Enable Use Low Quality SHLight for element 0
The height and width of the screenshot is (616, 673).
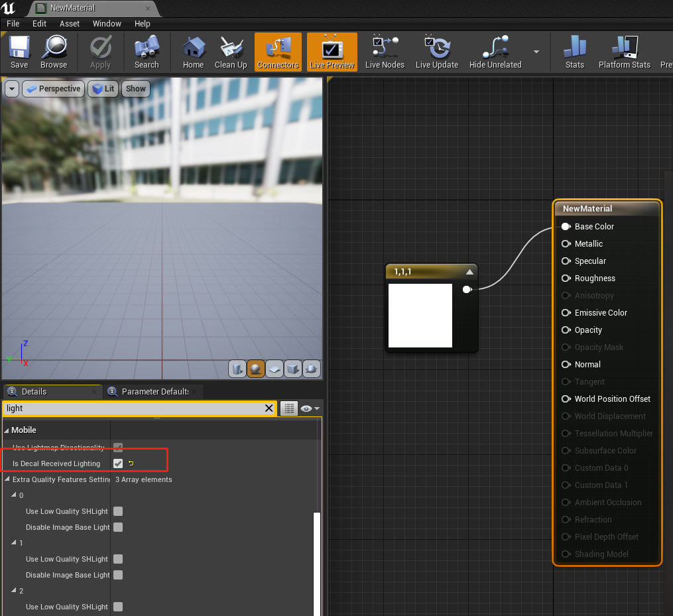(x=118, y=511)
